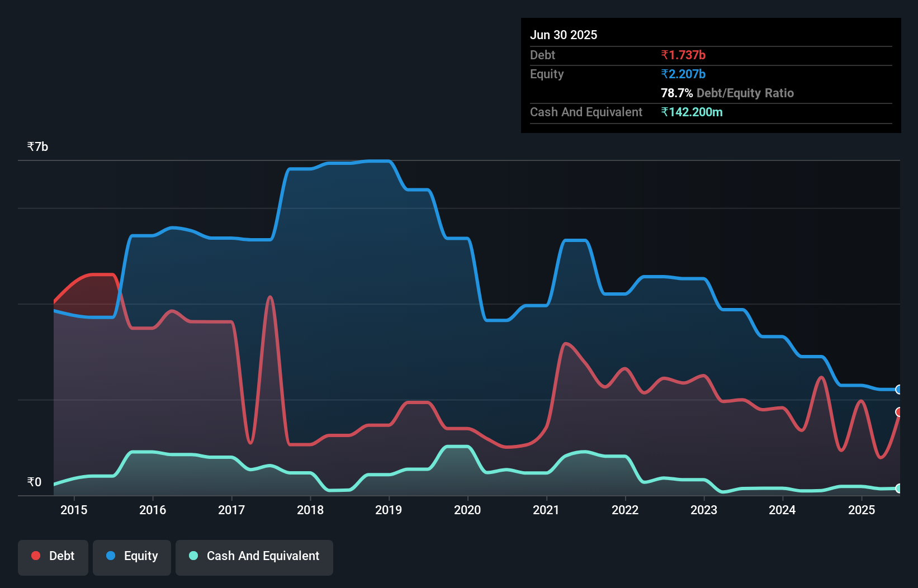This screenshot has height=588, width=918.
Task: Toggle Cash And Equivalent via its teal legend dot
Action: (193, 556)
